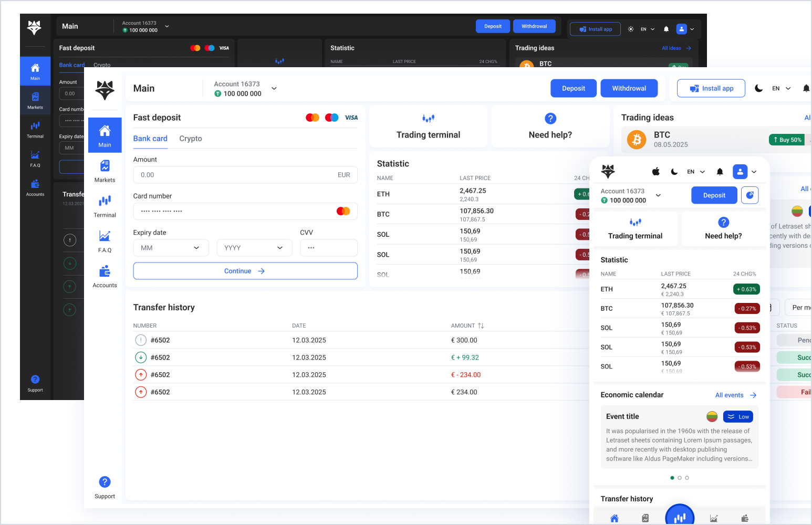Viewport: 812px width, 525px height.
Task: Go to Accounts in the light sidebar
Action: pos(105,276)
